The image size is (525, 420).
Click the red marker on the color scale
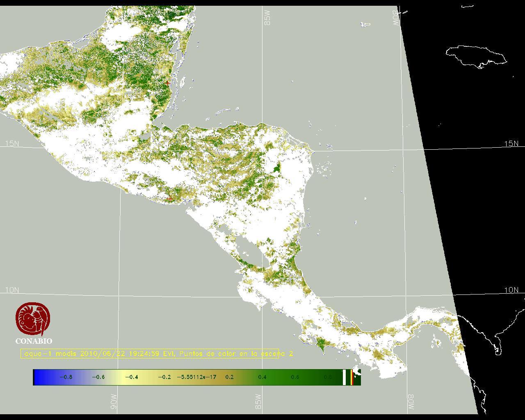click(x=352, y=377)
